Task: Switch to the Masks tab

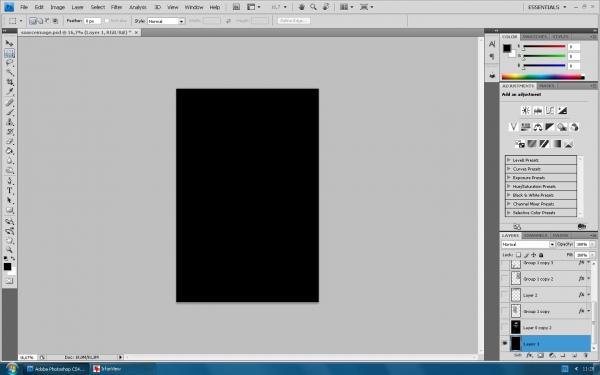Action: coord(546,86)
